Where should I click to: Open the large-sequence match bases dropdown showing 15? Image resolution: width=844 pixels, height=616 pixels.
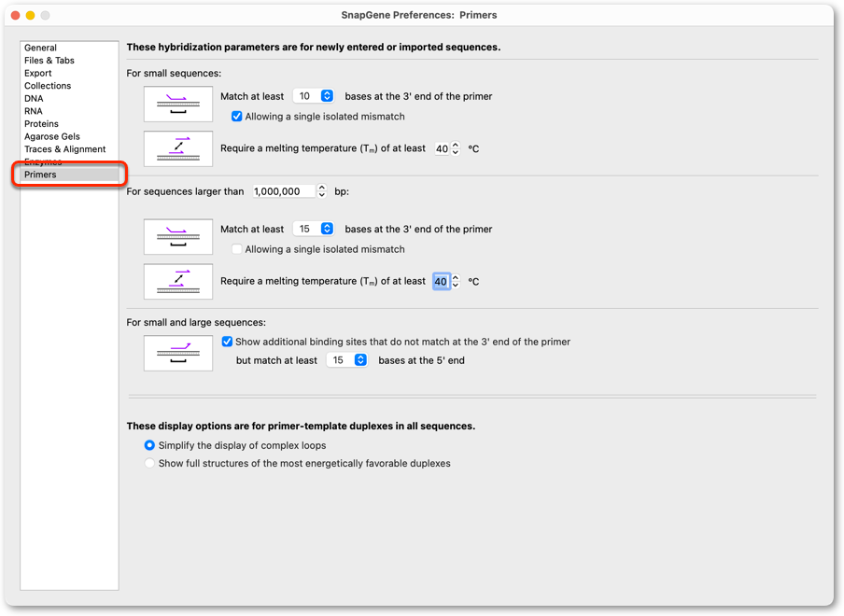click(x=314, y=229)
